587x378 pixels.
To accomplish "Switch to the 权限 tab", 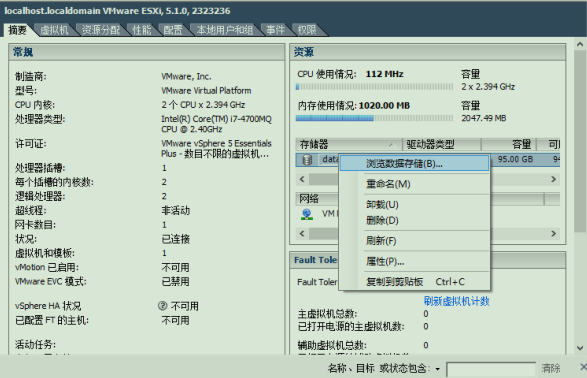I will (307, 30).
